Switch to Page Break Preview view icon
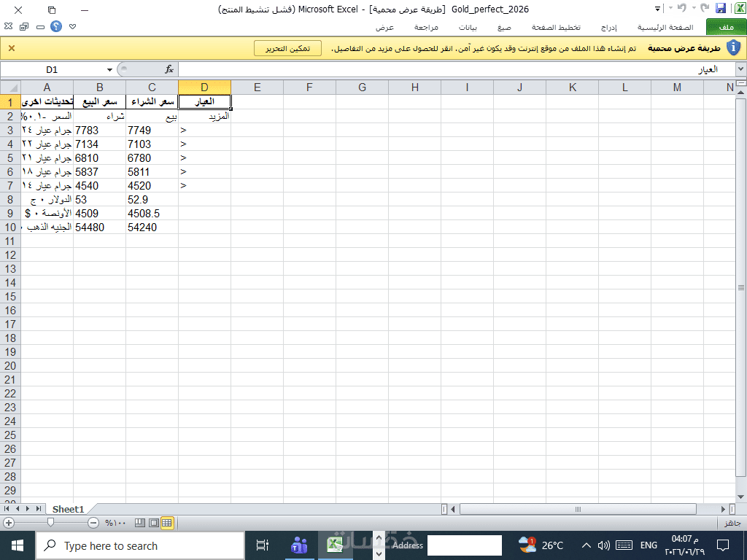The height and width of the screenshot is (560, 747). 140,523
